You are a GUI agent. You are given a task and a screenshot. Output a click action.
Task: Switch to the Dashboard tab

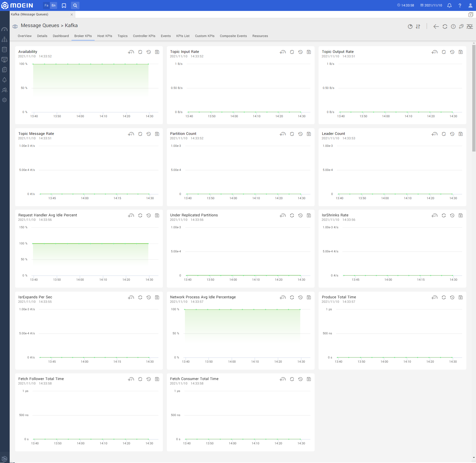61,36
